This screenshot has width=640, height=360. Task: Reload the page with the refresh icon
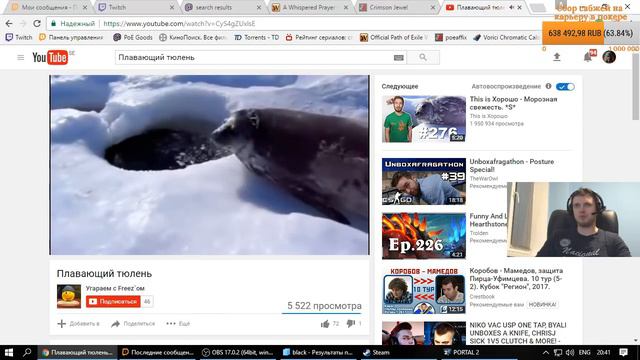[37, 24]
